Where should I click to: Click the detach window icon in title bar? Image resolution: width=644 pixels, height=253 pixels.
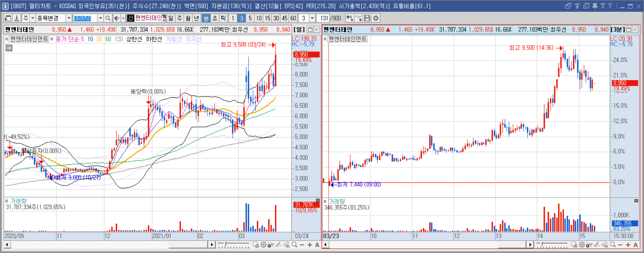[x=568, y=6]
